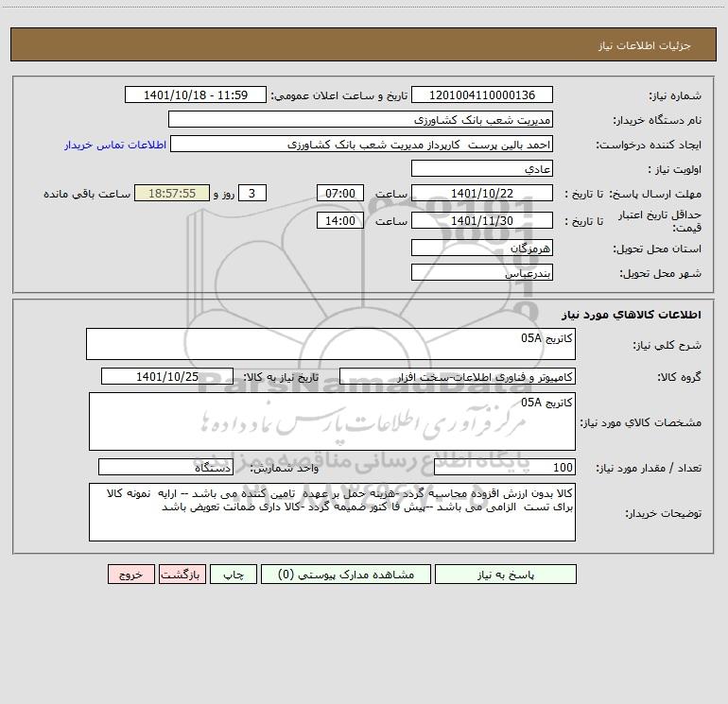Click the مشخصات کالای مورد نیاز text area
Screen dimensions: 728x704
tap(332, 421)
